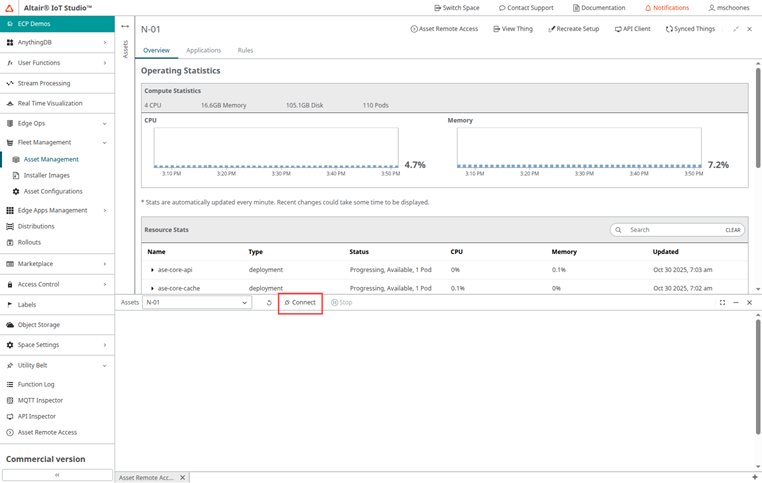Collapse the Fleet Management section
Viewport: 762px width, 483px height.
104,142
